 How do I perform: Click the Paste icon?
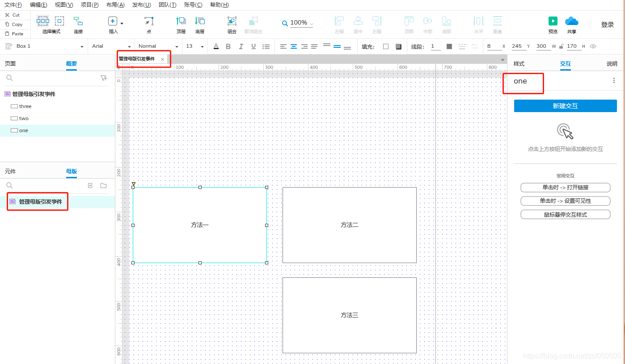coord(7,33)
